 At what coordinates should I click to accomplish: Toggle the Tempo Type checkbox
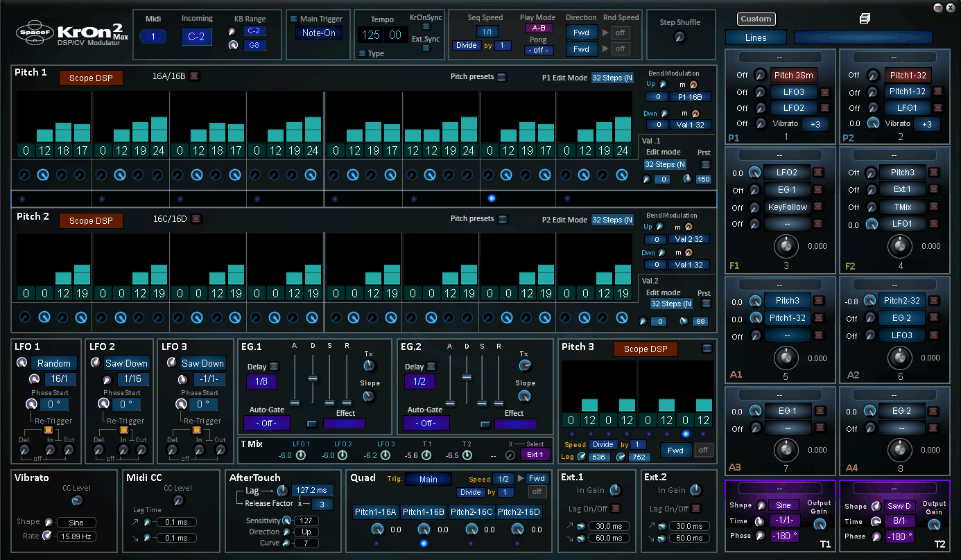(x=362, y=53)
